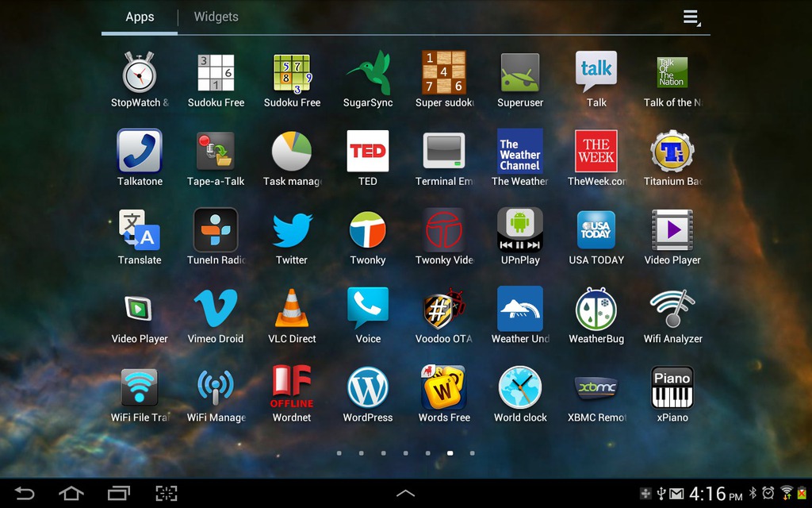Jump to the first app page dot

[339, 453]
